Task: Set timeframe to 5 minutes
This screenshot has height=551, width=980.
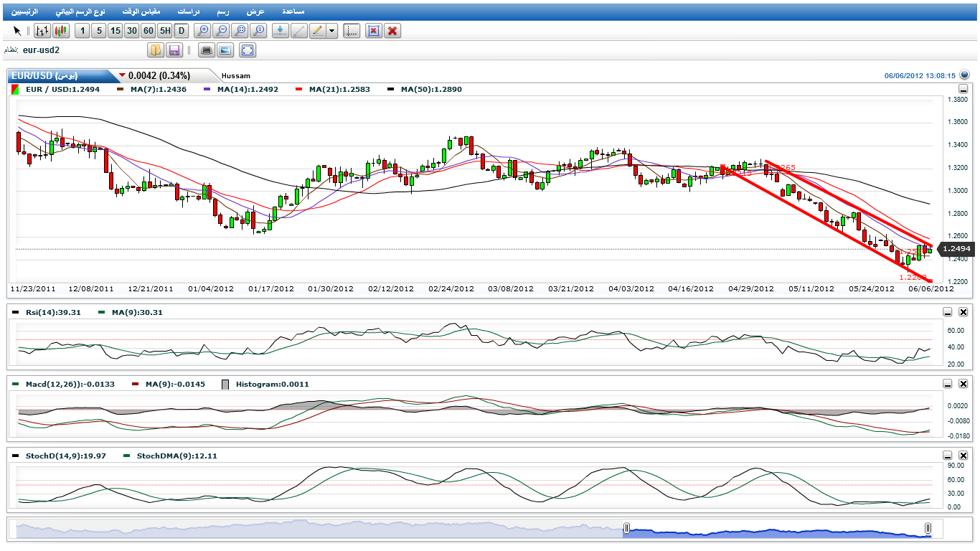Action: [98, 31]
